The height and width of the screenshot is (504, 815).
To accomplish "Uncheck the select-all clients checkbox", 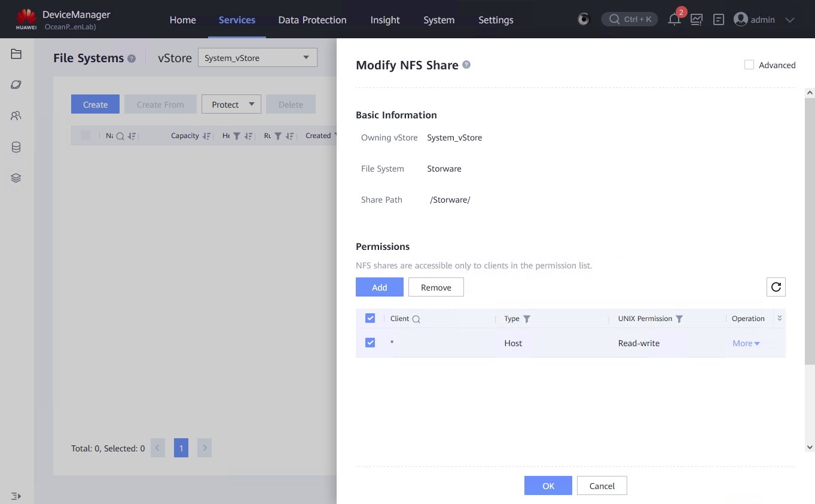I will [370, 318].
